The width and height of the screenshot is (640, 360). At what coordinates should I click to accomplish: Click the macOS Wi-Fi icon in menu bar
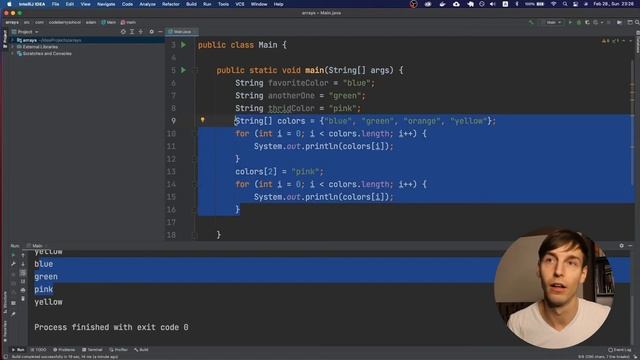point(553,4)
